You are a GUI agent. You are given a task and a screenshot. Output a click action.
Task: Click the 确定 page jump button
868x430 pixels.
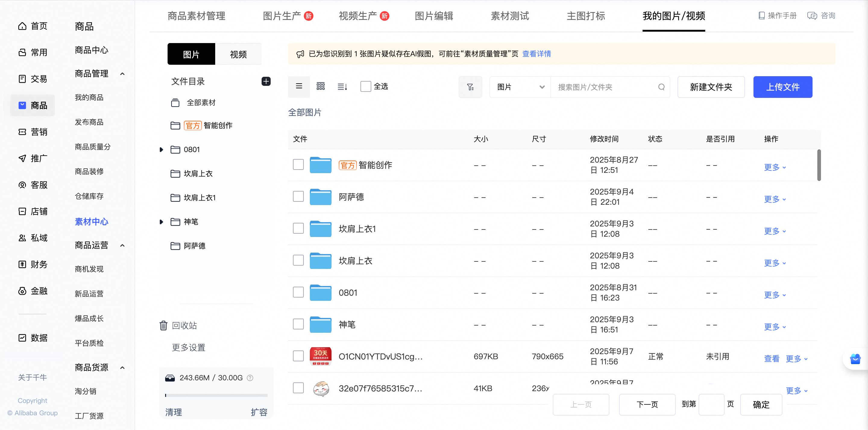coord(761,404)
